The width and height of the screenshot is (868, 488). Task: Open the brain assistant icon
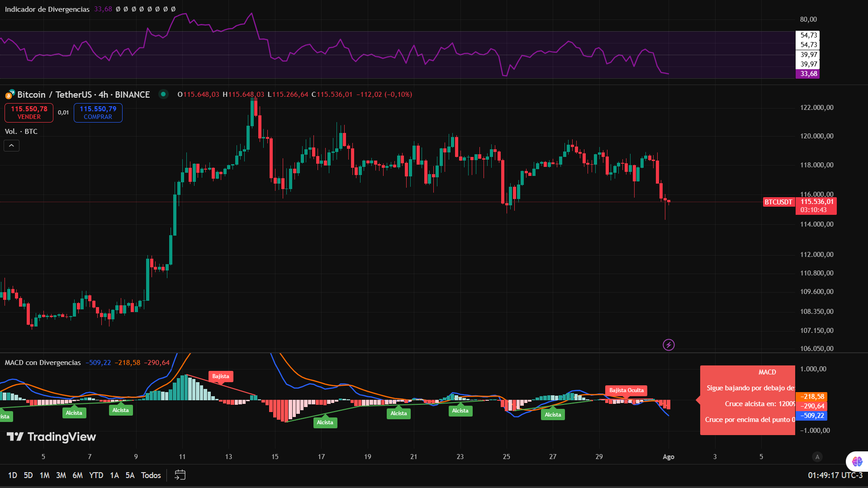point(857,461)
